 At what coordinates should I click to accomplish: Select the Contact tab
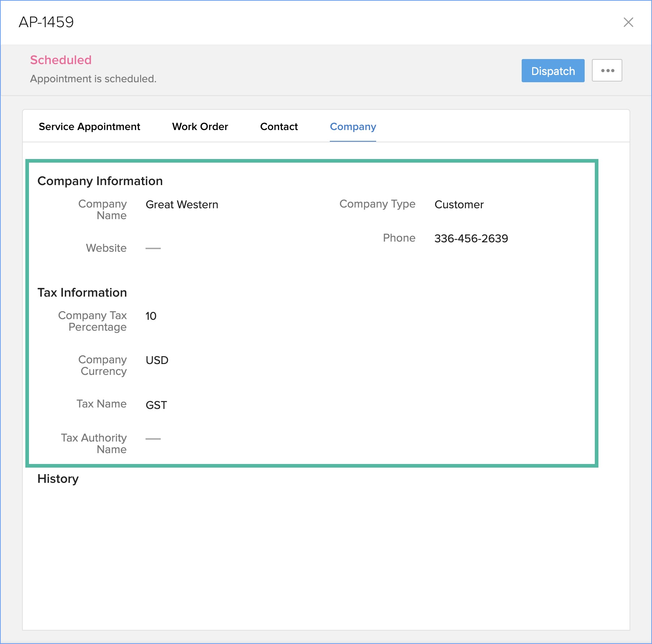[279, 127]
